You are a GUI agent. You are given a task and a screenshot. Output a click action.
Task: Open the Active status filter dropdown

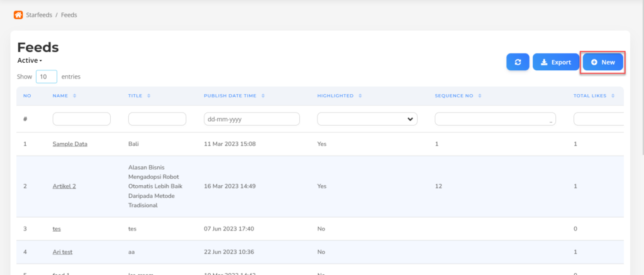point(30,61)
